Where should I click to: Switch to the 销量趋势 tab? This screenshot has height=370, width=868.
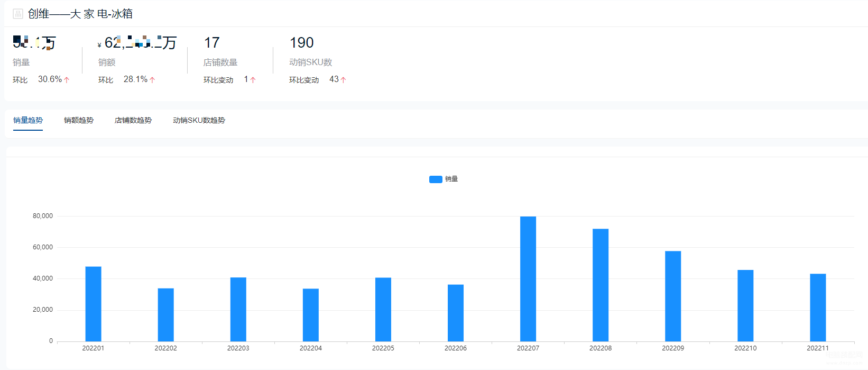click(28, 120)
